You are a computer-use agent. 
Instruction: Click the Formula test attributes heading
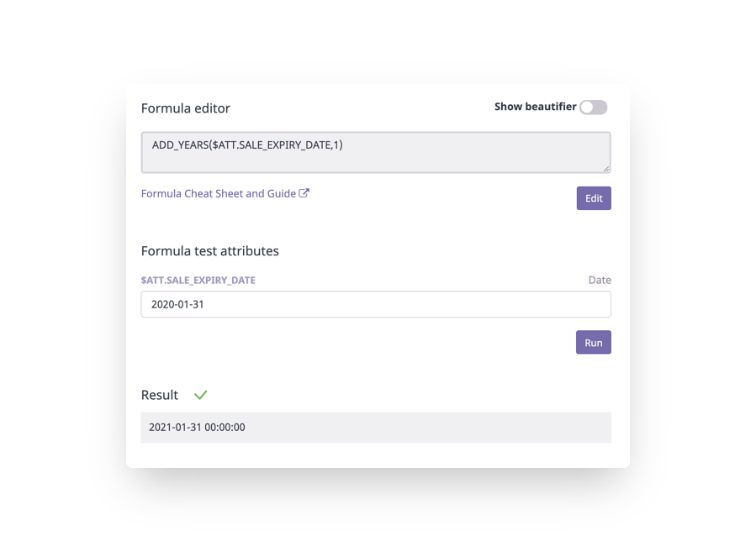(x=209, y=251)
